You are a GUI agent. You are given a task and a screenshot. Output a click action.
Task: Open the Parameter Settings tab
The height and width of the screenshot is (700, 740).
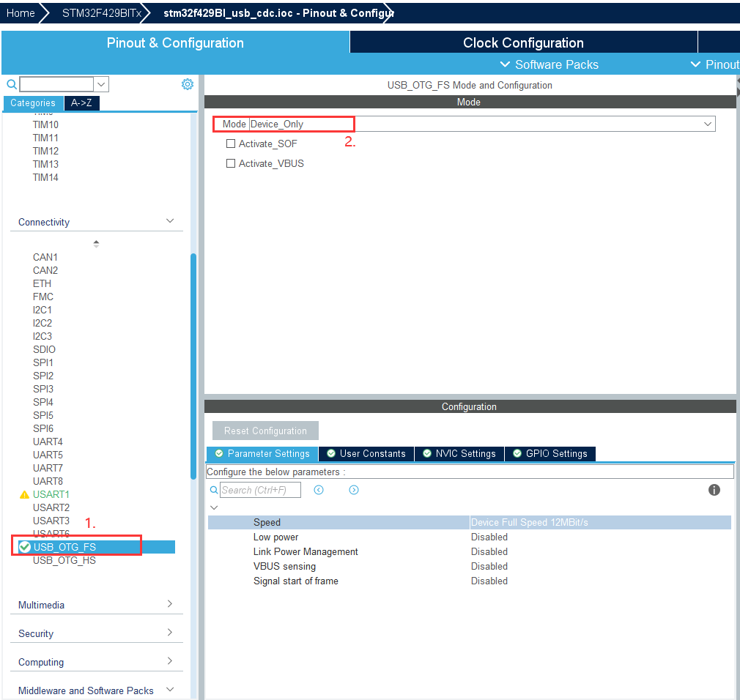[x=262, y=453]
